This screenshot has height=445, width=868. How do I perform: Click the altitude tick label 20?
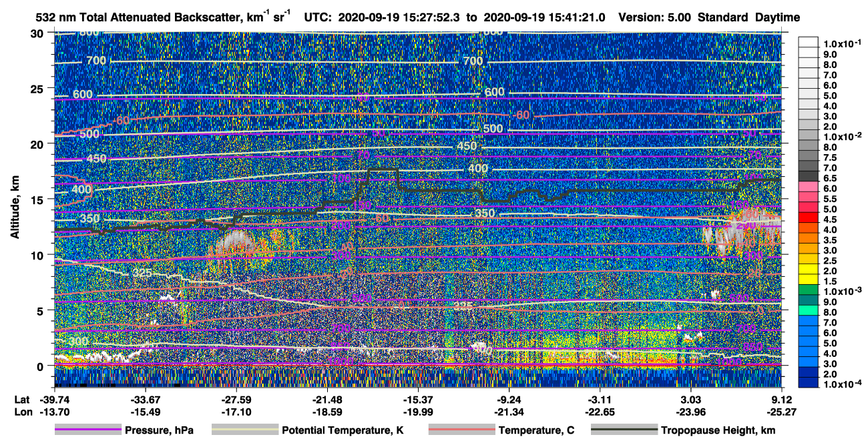[38, 143]
